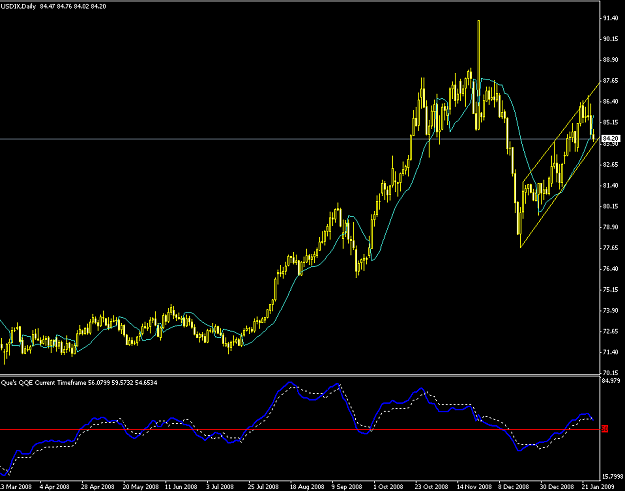The width and height of the screenshot is (625, 491).
Task: Click the 81.40 price axis label
Action: pyautogui.click(x=611, y=186)
